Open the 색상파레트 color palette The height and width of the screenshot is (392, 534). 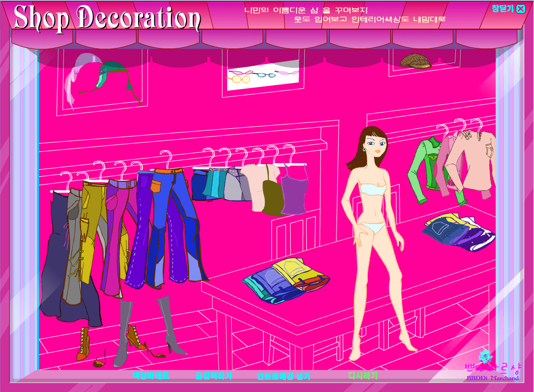pyautogui.click(x=151, y=376)
